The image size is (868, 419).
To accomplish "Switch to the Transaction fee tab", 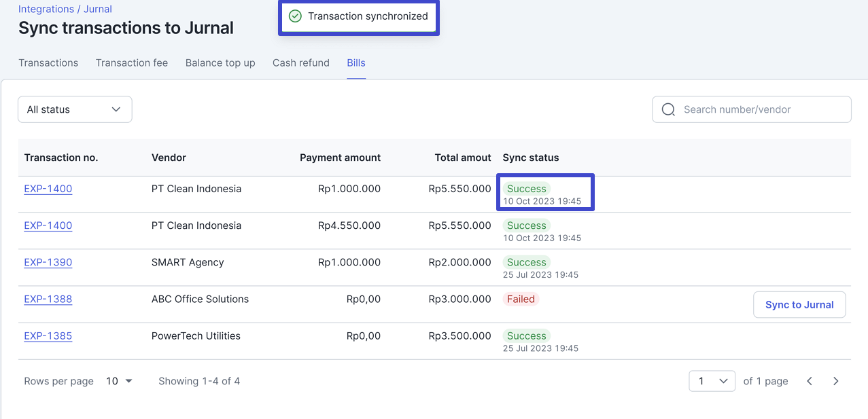I will point(132,62).
